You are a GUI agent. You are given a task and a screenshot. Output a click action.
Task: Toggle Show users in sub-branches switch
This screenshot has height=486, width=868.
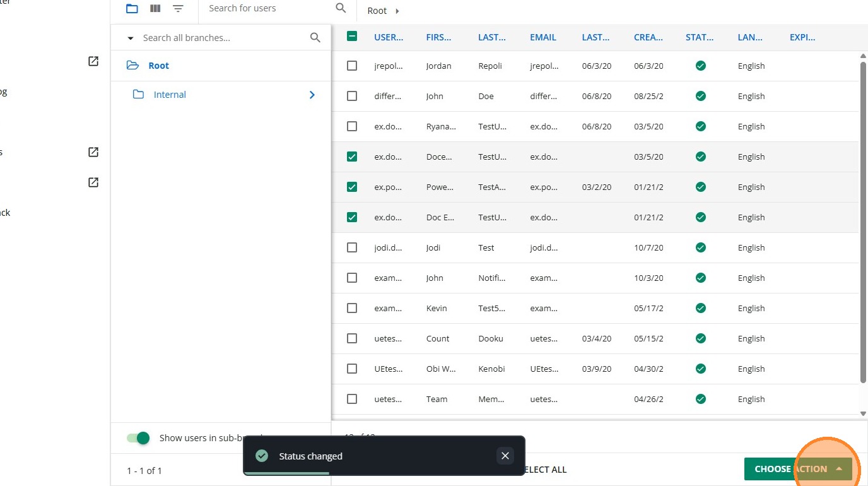coord(138,438)
